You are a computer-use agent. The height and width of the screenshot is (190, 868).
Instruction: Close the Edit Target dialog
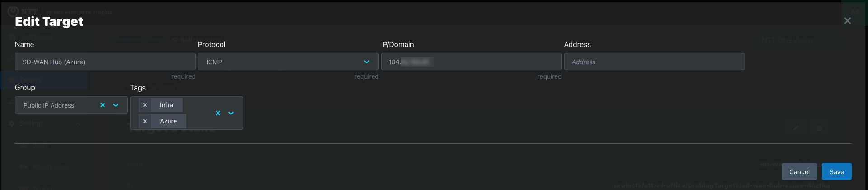(x=847, y=21)
